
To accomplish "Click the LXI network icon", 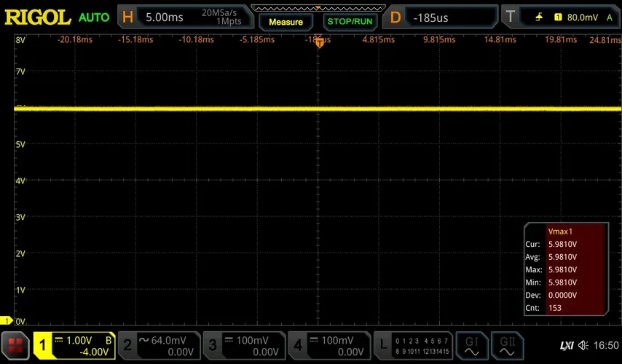I will click(567, 346).
